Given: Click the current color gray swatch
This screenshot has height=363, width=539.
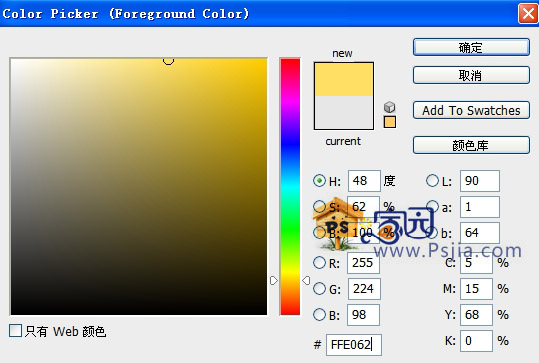Looking at the screenshot, I should pos(344,112).
